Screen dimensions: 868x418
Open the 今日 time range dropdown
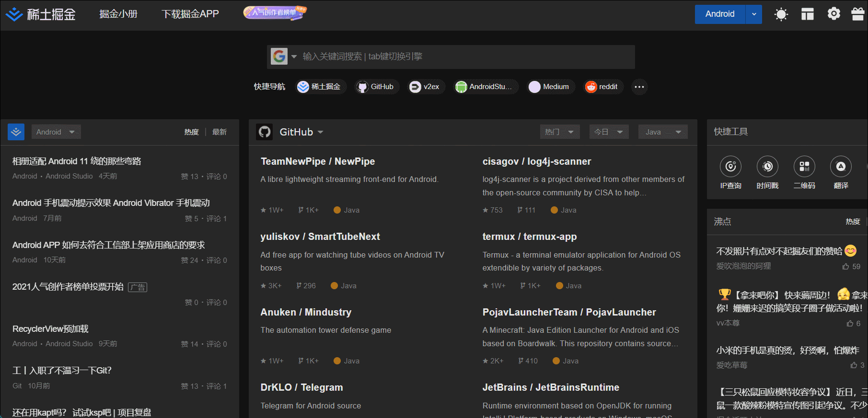click(609, 132)
